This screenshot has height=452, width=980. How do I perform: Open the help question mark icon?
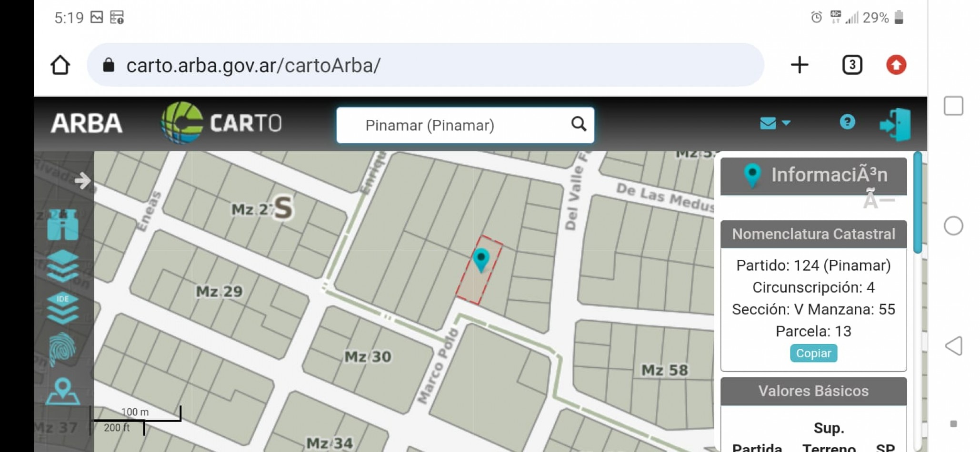pyautogui.click(x=847, y=122)
